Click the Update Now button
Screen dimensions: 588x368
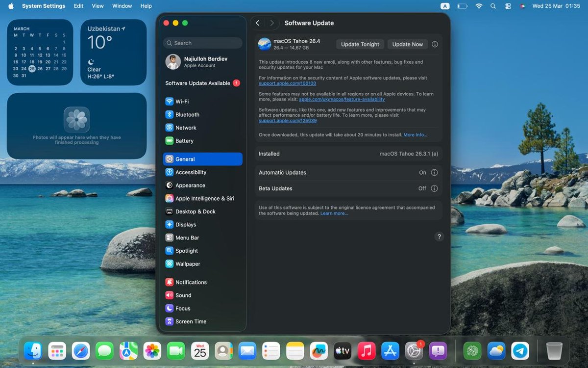point(408,44)
